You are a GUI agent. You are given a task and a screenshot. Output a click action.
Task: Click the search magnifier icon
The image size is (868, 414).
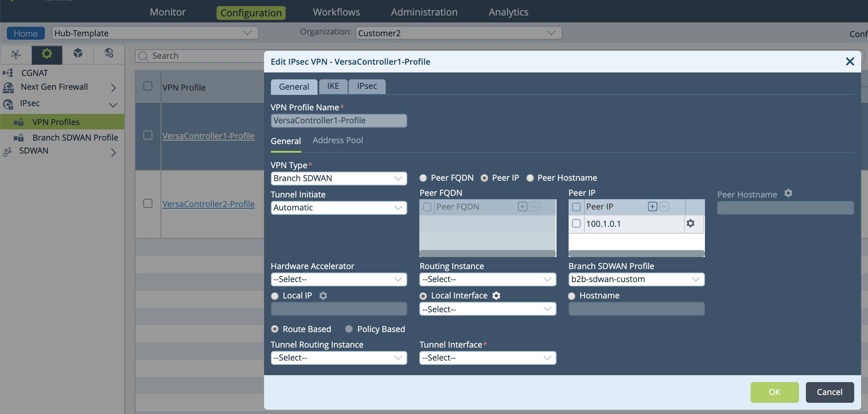click(x=143, y=56)
